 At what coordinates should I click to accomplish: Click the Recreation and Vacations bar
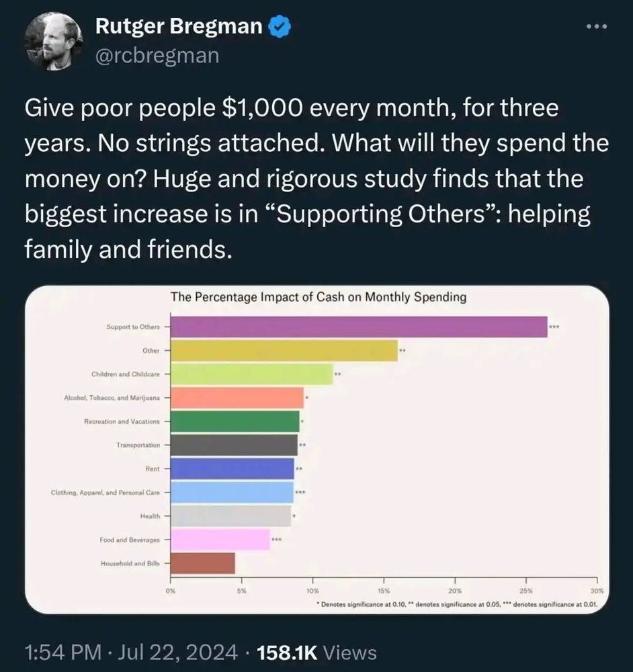(235, 421)
